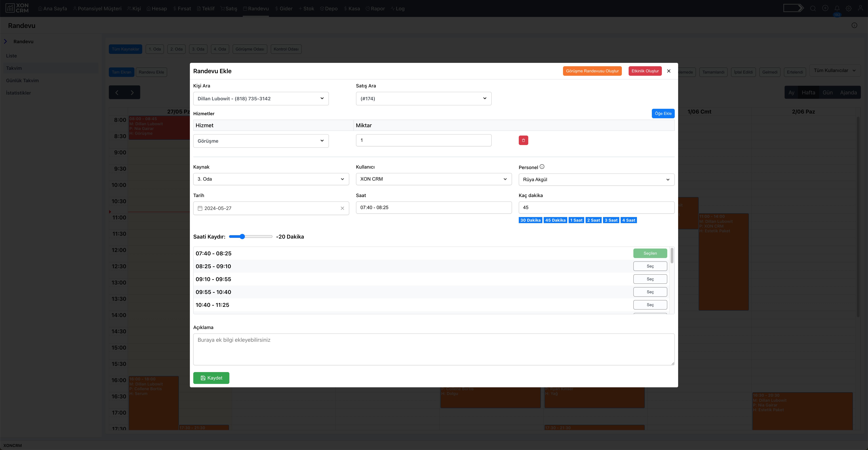Screen dimensions: 868x450
Task: Open the Kasa menu
Action: coord(352,8)
